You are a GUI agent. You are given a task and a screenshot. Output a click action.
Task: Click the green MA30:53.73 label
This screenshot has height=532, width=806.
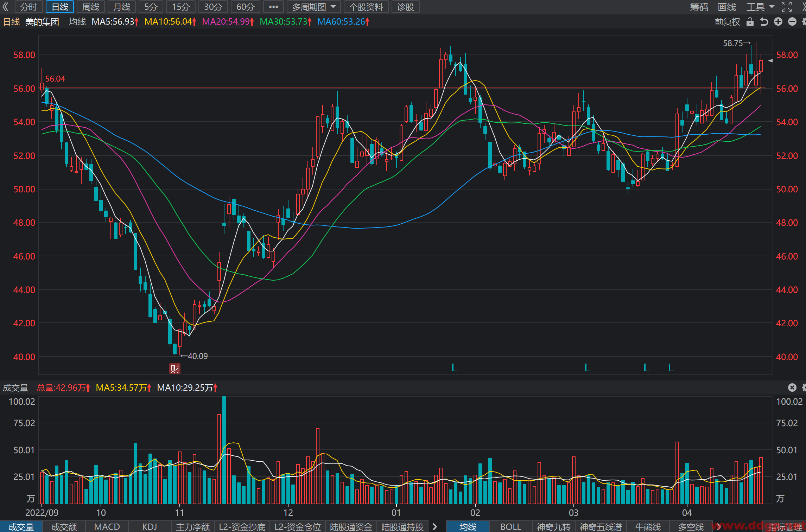coord(286,22)
